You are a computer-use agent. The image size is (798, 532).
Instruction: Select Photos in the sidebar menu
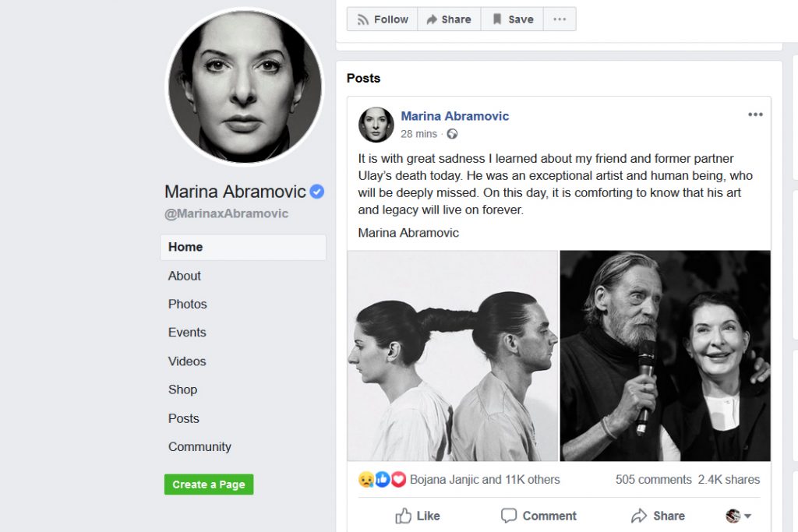pos(187,304)
